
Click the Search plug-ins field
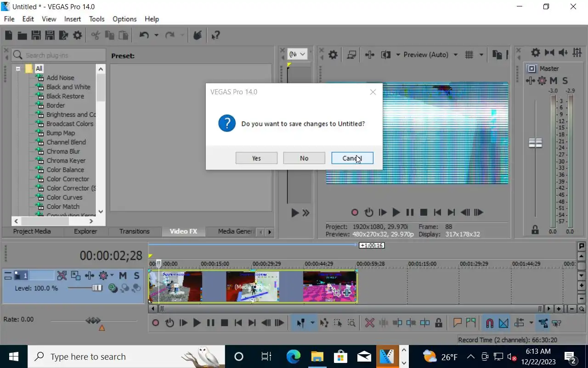[x=59, y=55]
